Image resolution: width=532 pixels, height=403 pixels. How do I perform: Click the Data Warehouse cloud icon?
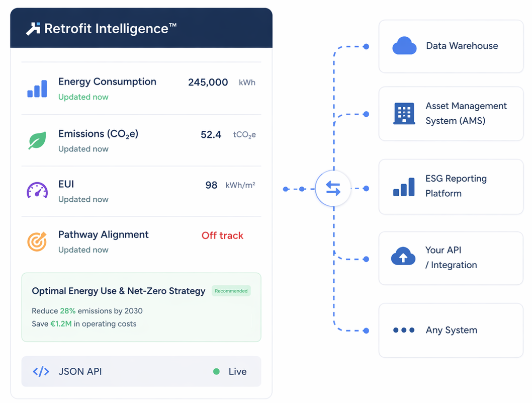point(404,46)
